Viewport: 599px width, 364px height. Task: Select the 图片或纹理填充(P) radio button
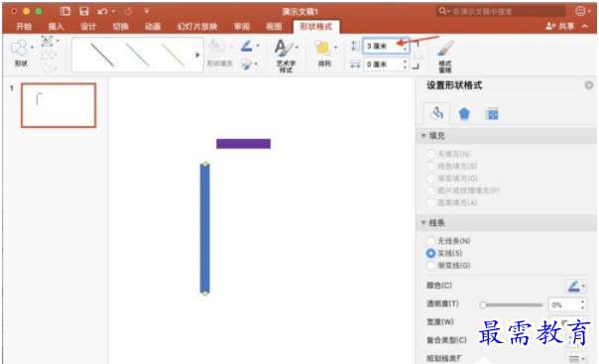tap(430, 190)
